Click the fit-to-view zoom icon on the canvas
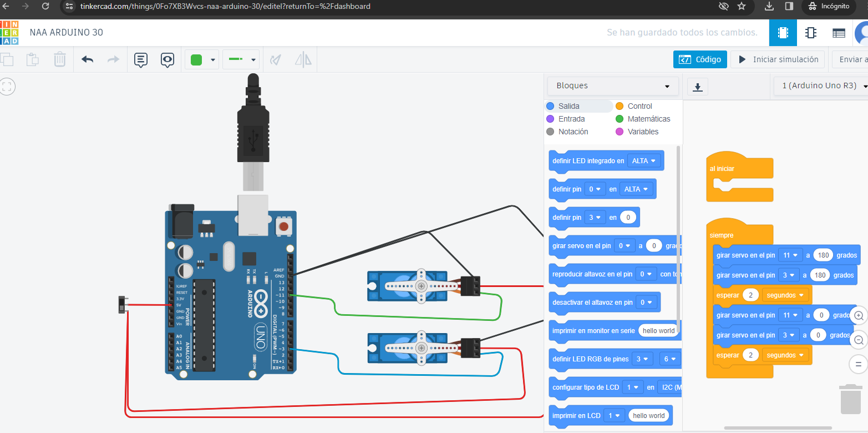 (7, 86)
